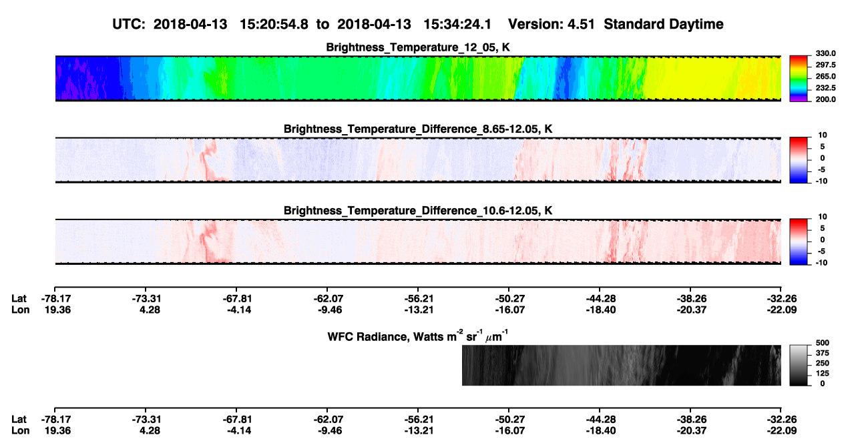Screen dimensions: 868x445
Task: Click the 'Lat' label on the bottom-most axis
Action: [x=19, y=419]
